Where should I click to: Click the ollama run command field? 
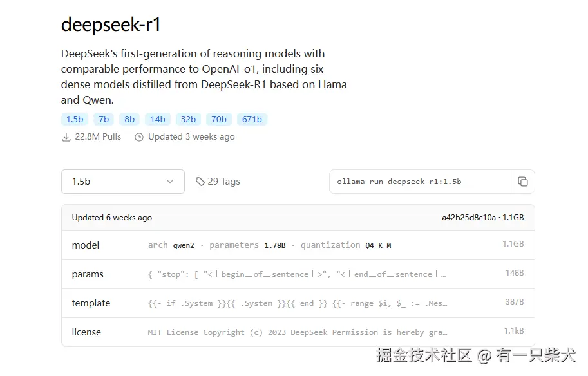point(420,182)
